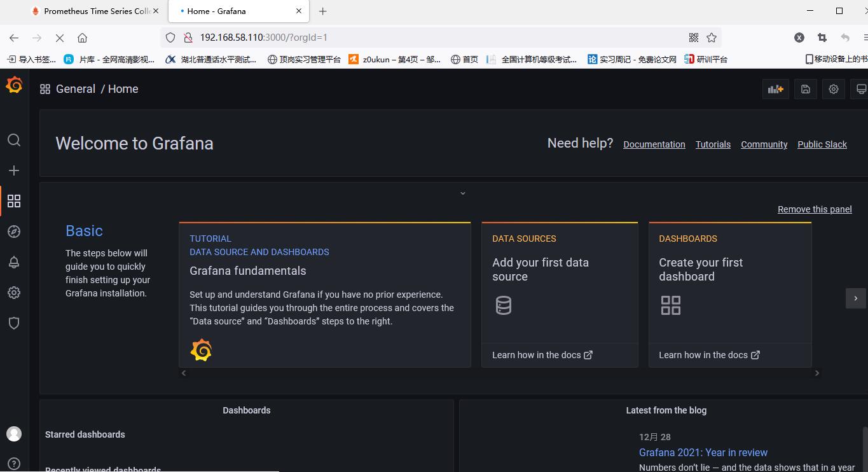Open the Explore compass icon
Screen dimensions: 868x472
pyautogui.click(x=14, y=232)
